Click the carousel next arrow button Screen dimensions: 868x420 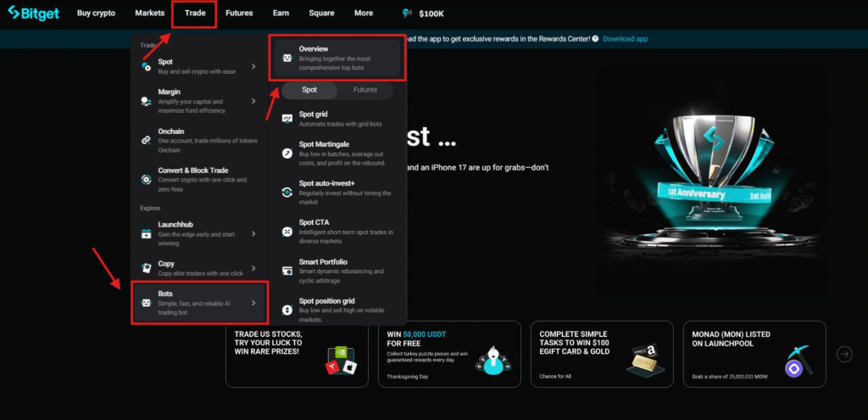pos(844,354)
